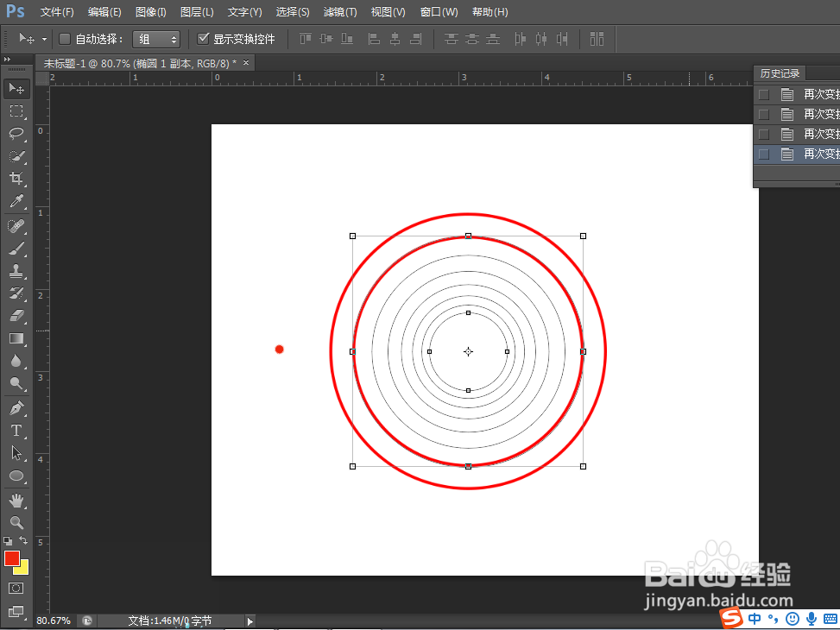Select the Lasso tool
This screenshot has height=630, width=840.
16,134
